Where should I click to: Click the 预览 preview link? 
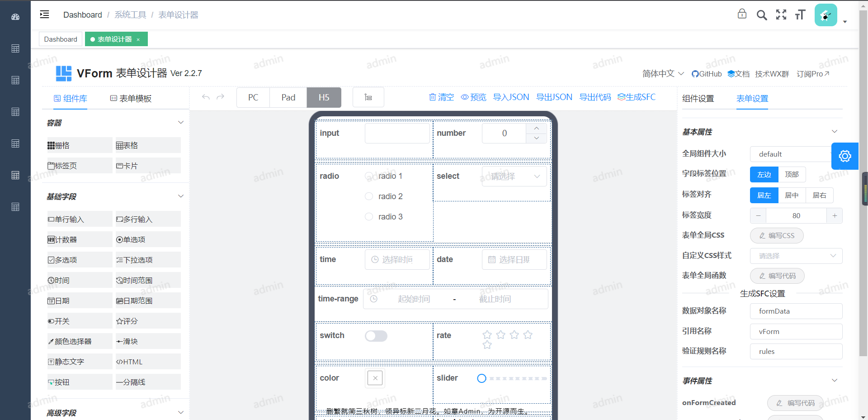(x=473, y=97)
